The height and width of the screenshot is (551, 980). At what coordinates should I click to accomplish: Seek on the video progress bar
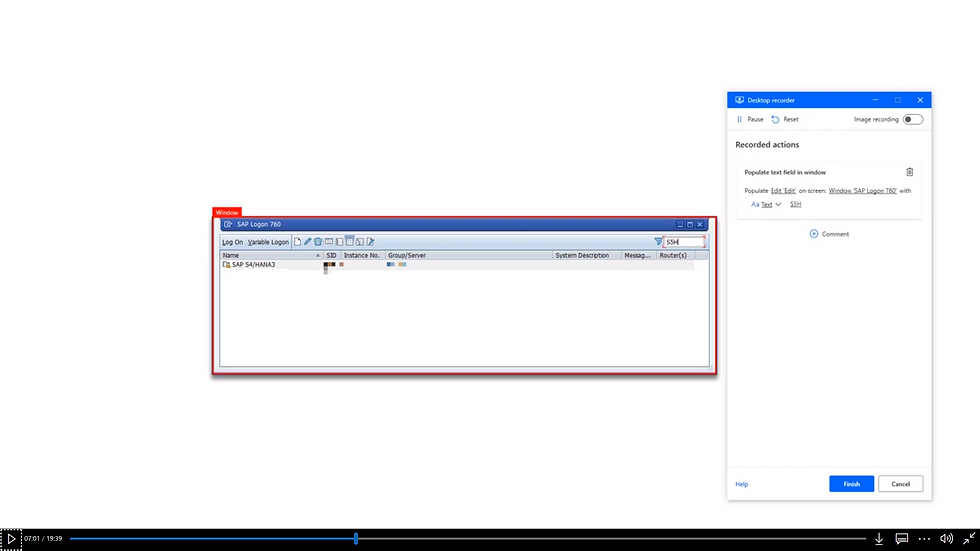(x=468, y=539)
